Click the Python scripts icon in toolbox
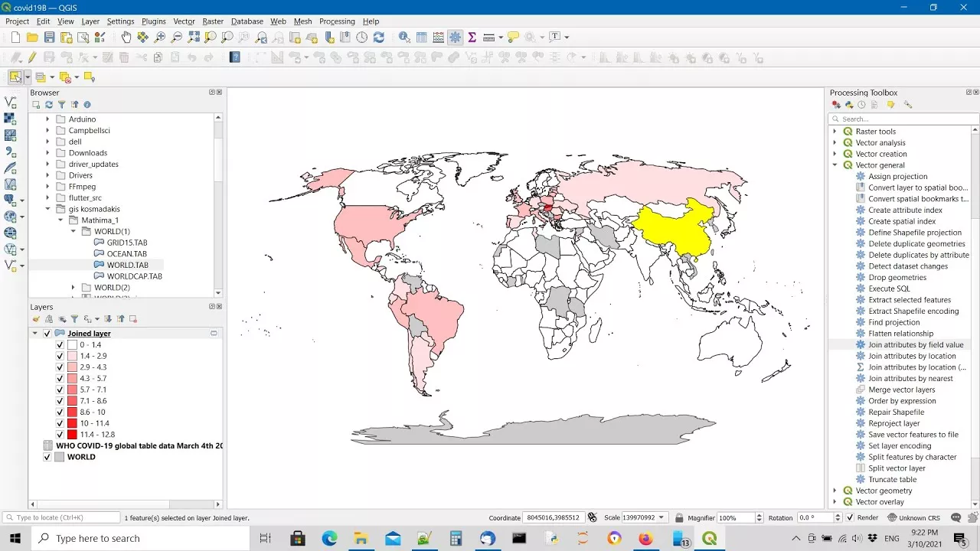Image resolution: width=980 pixels, height=551 pixels. pyautogui.click(x=849, y=105)
